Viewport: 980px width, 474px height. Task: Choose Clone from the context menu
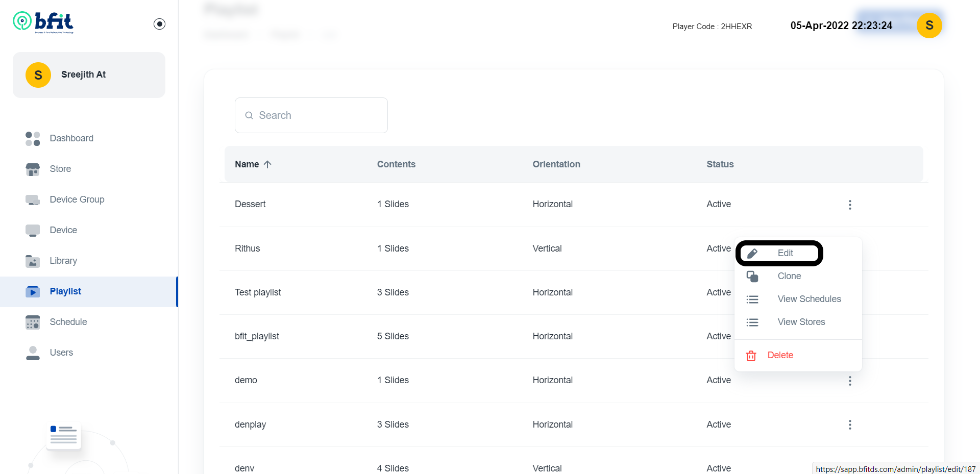click(x=789, y=276)
